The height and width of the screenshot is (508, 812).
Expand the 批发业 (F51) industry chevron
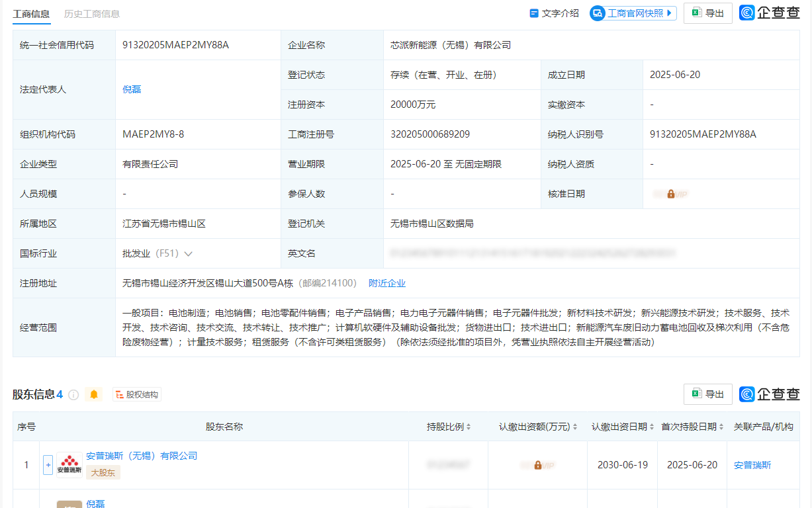[x=189, y=254]
